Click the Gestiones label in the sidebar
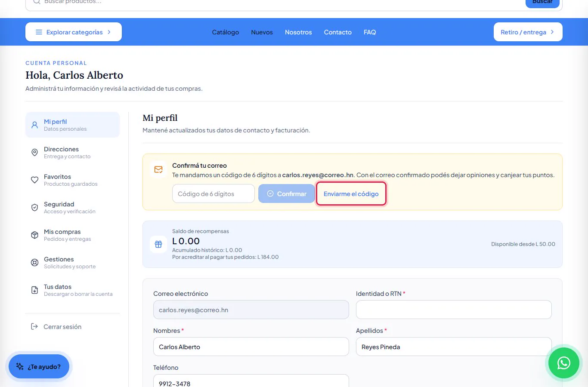588x387 pixels. 59,259
